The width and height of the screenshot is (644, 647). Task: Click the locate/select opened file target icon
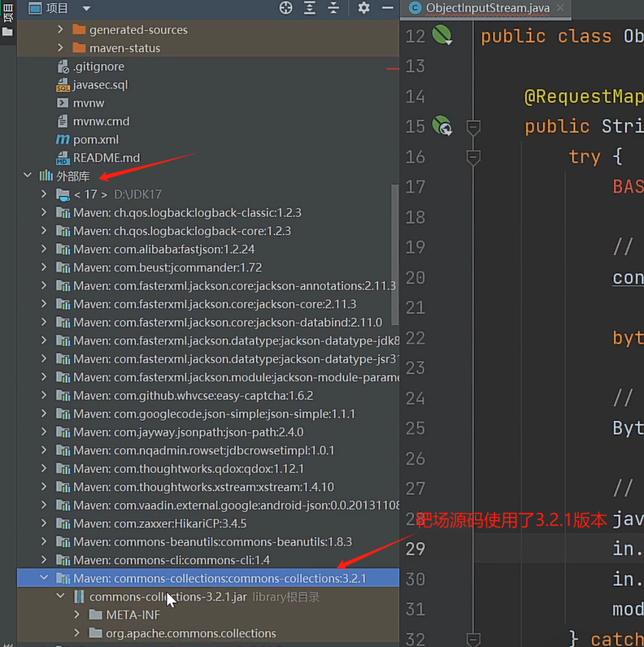point(285,8)
